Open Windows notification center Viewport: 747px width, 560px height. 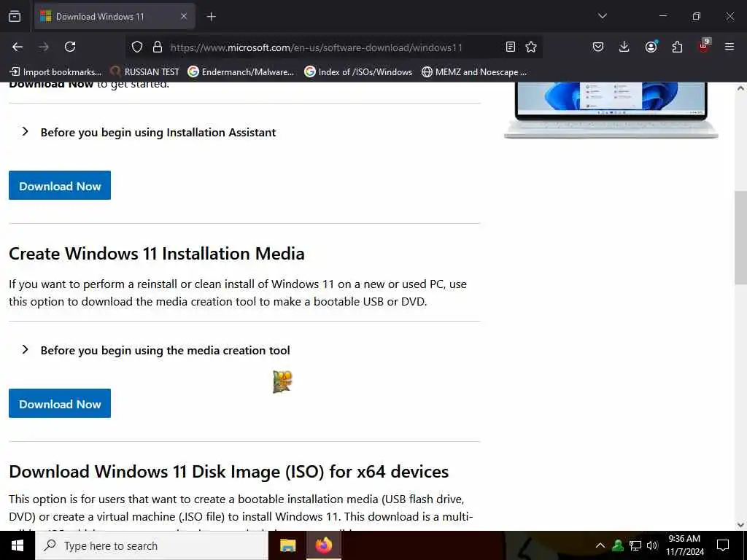[723, 545]
